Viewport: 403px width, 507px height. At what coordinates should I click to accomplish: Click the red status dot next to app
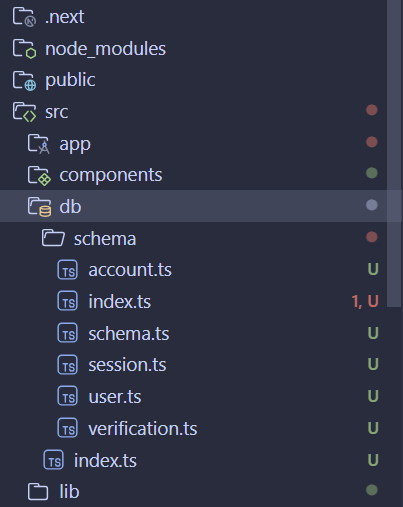[372, 142]
